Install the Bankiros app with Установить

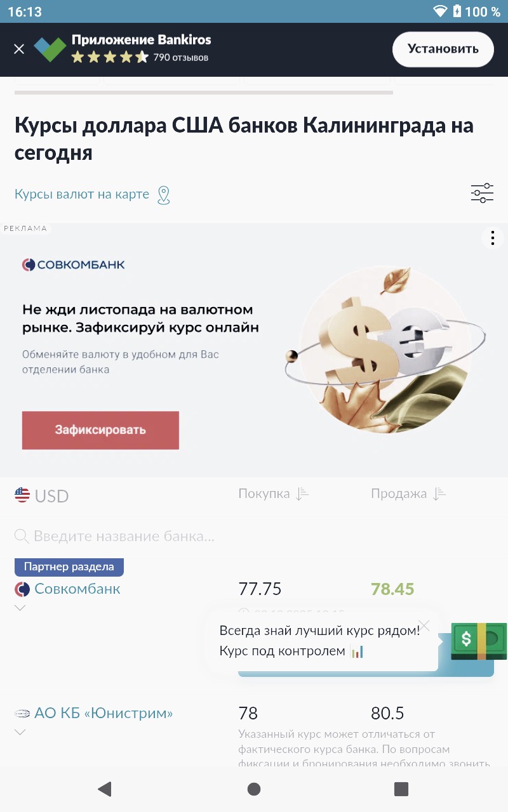pos(443,49)
